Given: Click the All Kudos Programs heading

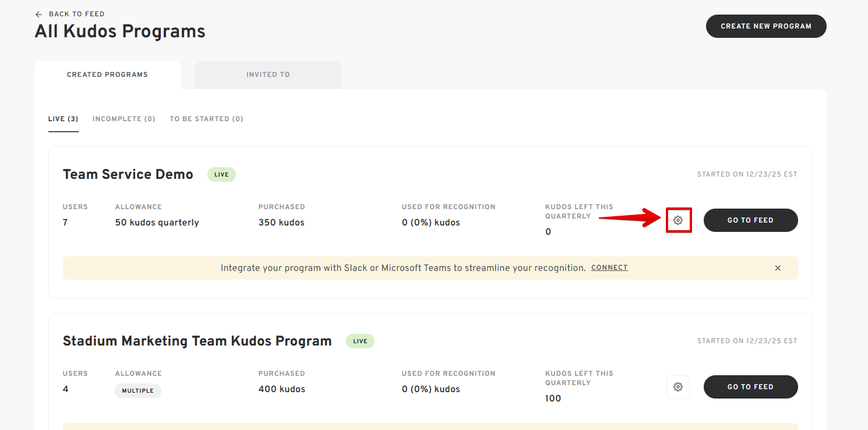Looking at the screenshot, I should (120, 31).
